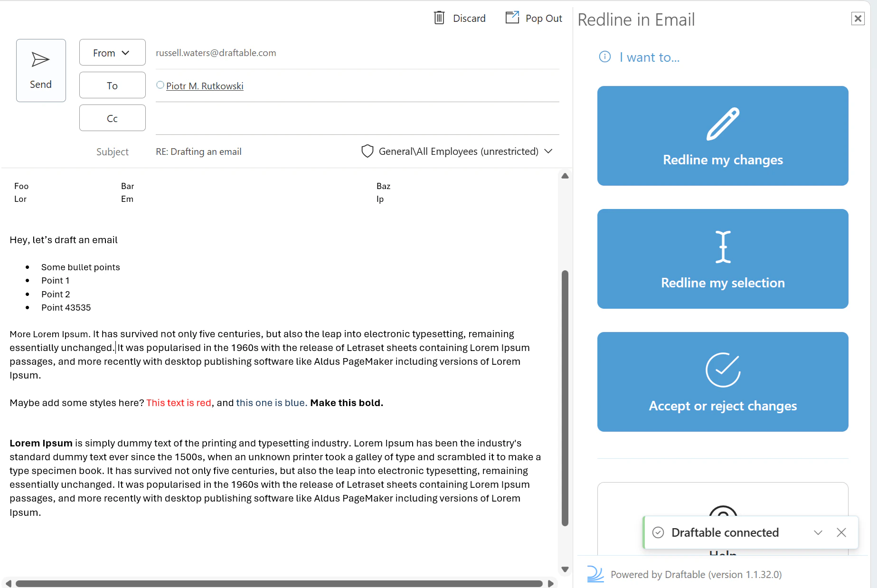This screenshot has height=588, width=877.
Task: Click the scroll down arrow of message body
Action: (565, 569)
